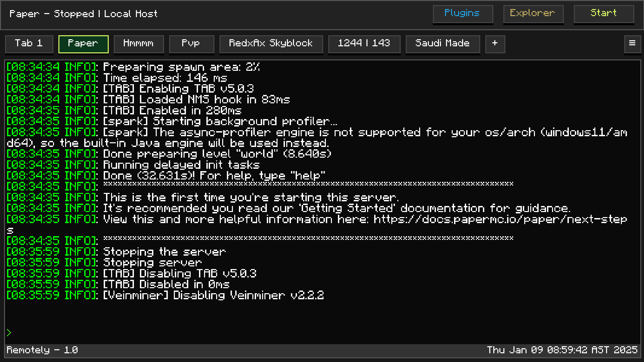Open the Plugins panel
The image size is (644, 362).
click(463, 14)
